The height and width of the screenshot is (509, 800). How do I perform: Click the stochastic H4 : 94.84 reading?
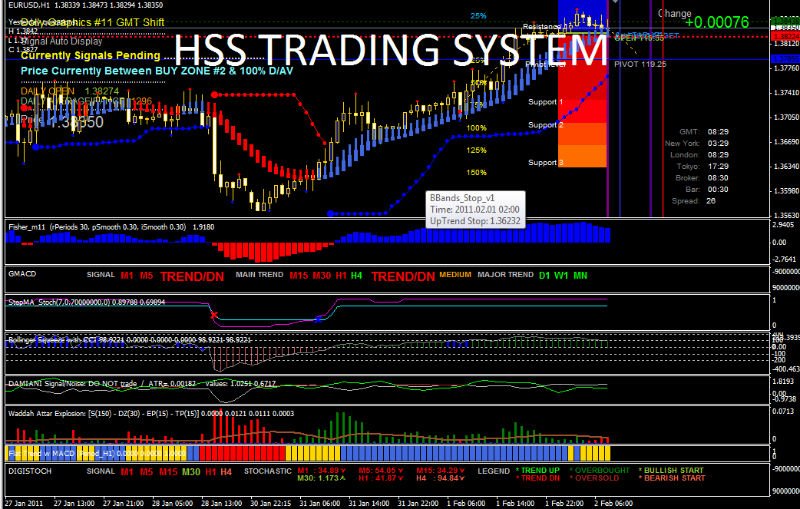(440, 478)
